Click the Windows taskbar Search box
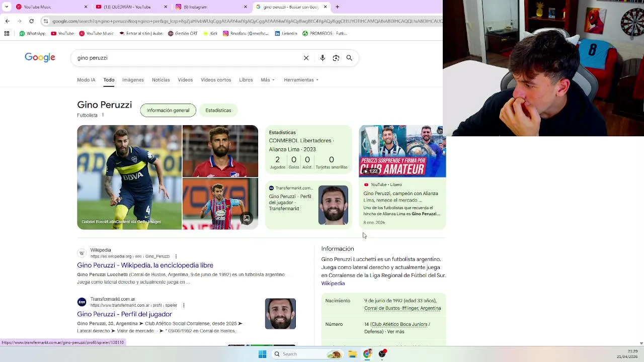 point(307,354)
